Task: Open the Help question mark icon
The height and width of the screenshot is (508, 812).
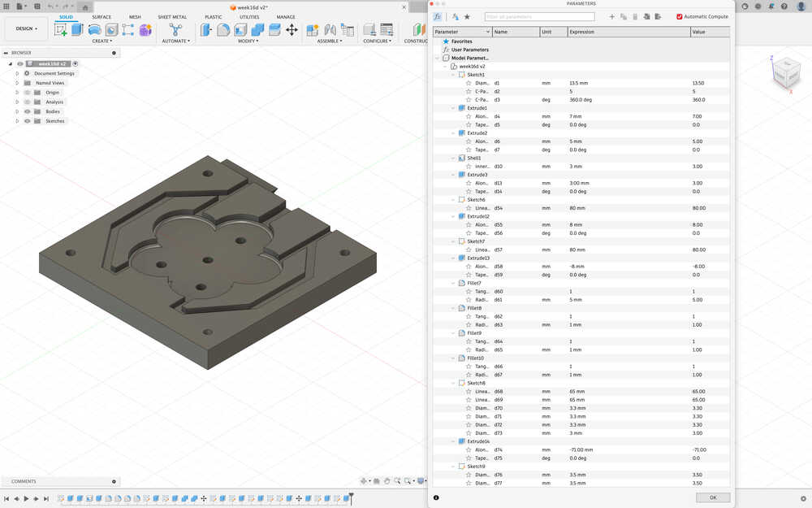Action: [x=784, y=7]
